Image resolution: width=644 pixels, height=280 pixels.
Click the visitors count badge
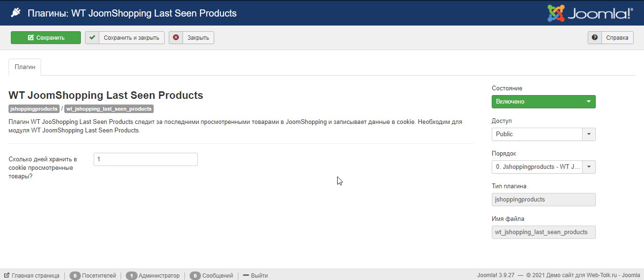75,276
